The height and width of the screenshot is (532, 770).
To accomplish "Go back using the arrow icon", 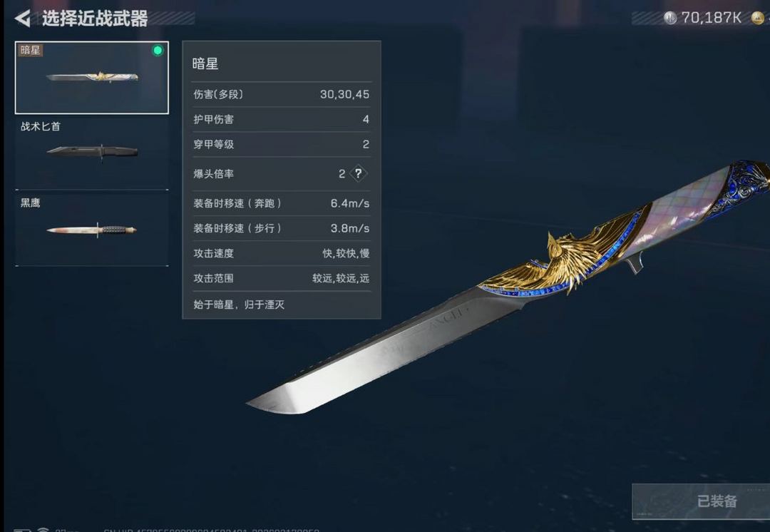I will click(22, 19).
